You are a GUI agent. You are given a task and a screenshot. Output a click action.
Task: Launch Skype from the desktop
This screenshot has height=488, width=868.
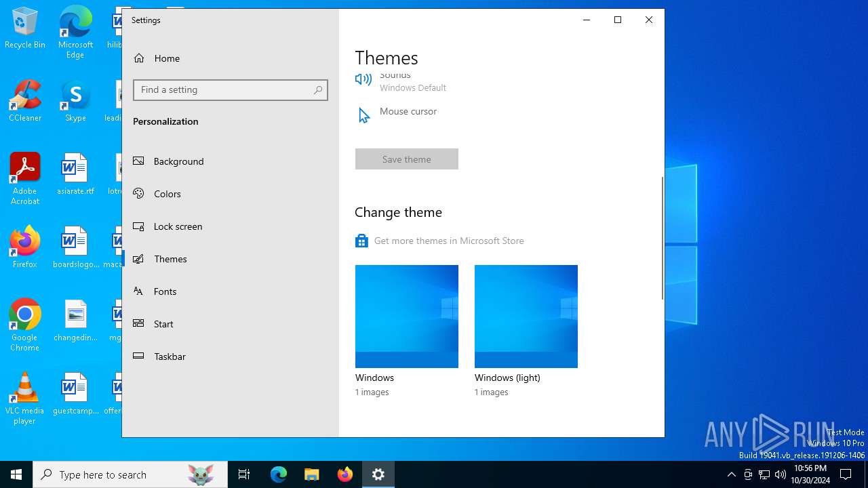click(75, 102)
